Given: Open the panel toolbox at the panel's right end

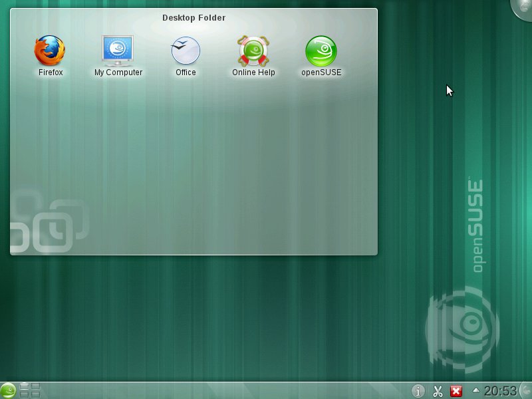Looking at the screenshot, I should 526,391.
